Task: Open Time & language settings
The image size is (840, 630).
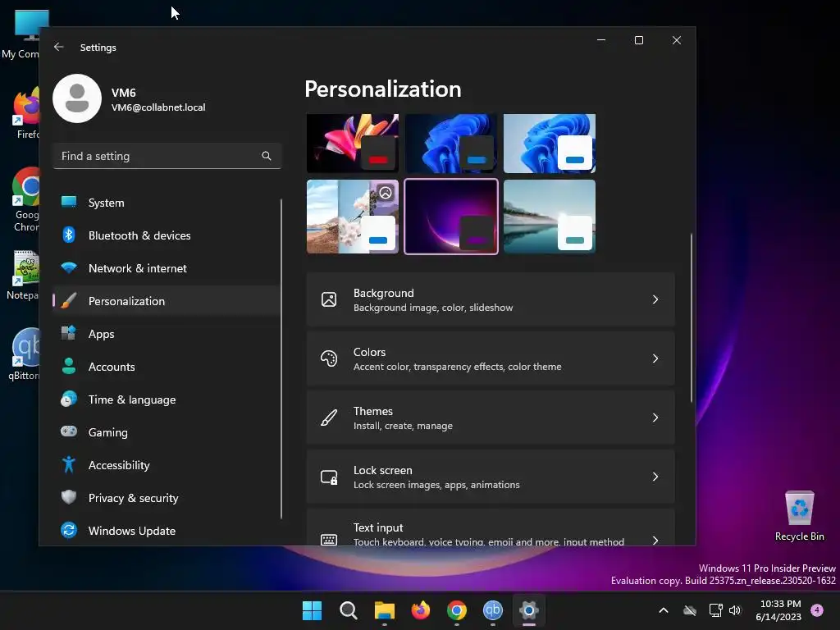Action: point(166,399)
